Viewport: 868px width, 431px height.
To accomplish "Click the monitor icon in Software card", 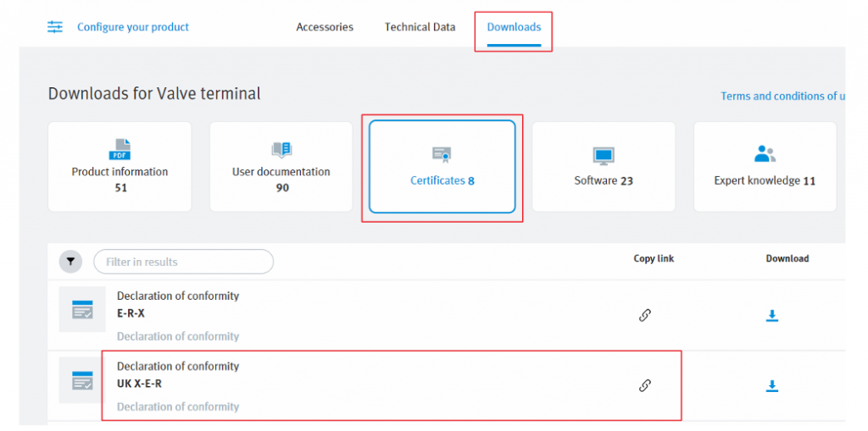I will pos(604,156).
